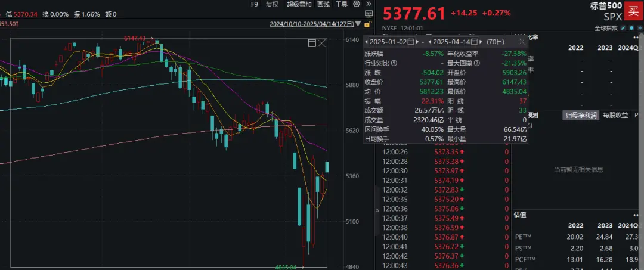The image size is (644, 270).
Task: Click help icon next to 行业对比
Action: (394, 63)
